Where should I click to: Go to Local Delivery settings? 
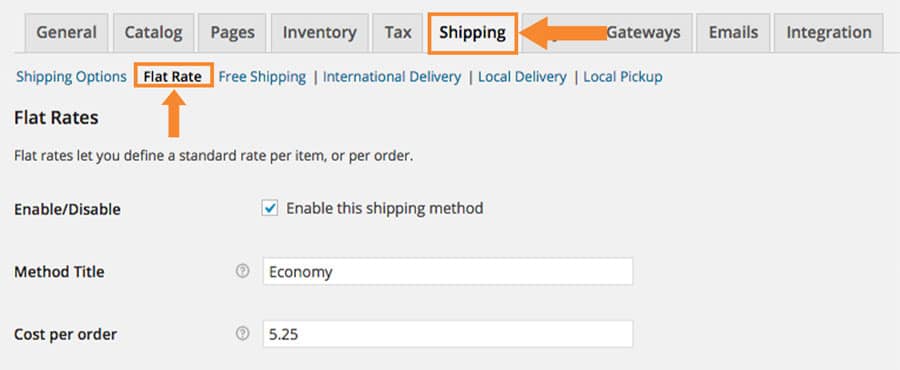tap(522, 77)
